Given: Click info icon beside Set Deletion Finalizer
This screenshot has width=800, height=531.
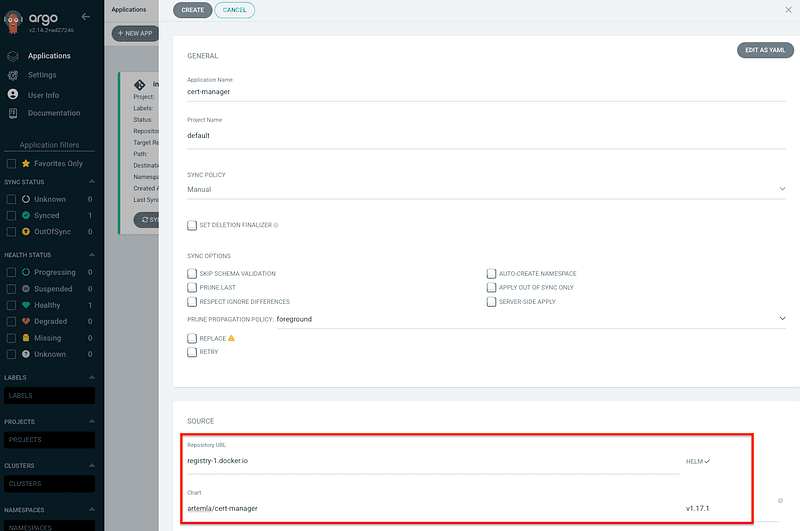Looking at the screenshot, I should click(276, 225).
